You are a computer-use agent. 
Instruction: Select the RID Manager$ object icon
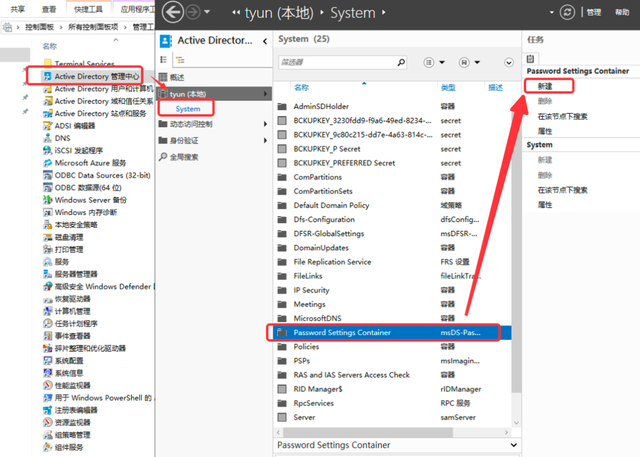[x=282, y=389]
